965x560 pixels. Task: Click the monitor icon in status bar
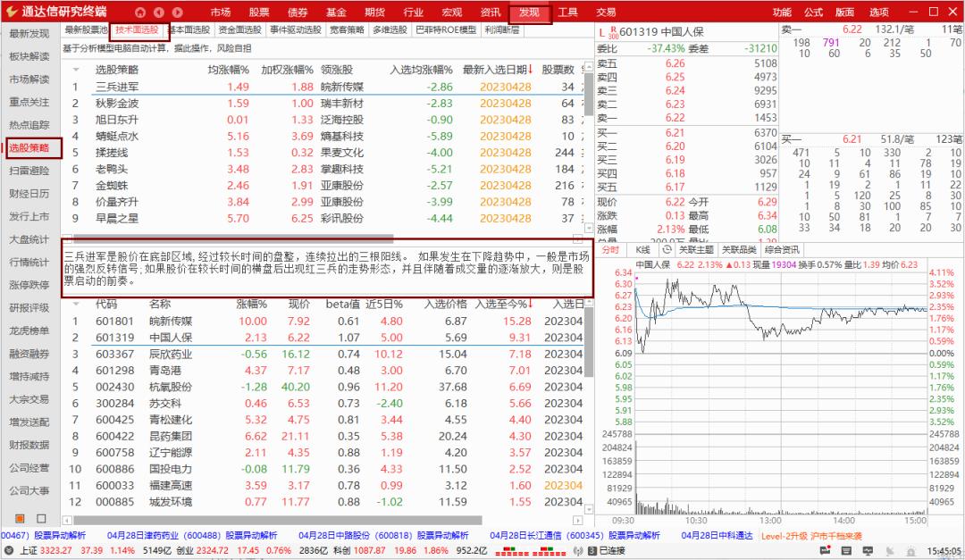(868, 550)
